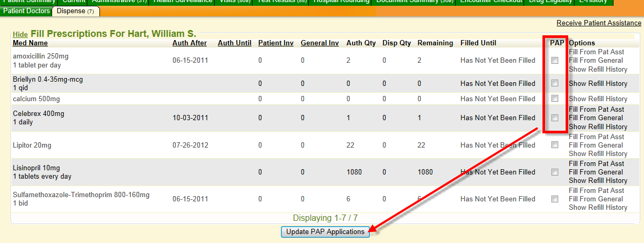Screen dimensions: 644x243
Task: Sort by Patient Inv column header
Action: pos(276,43)
